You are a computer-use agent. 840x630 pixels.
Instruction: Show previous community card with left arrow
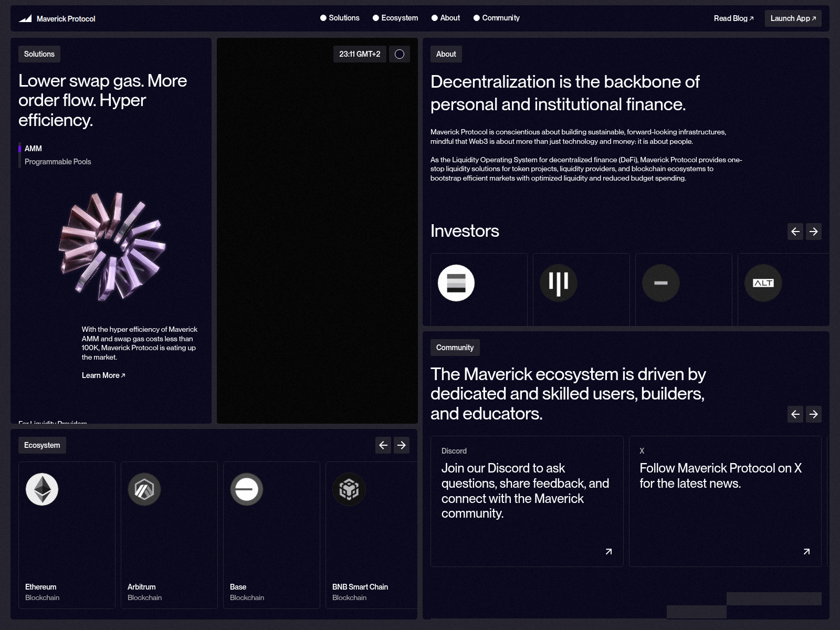tap(795, 414)
